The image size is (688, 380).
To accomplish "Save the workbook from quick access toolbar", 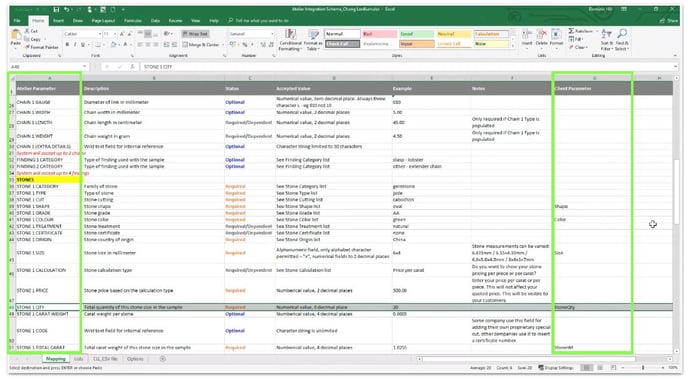I will pos(56,9).
